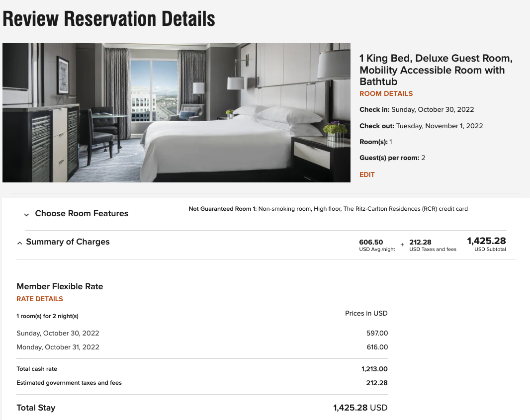Click the Summary of Charges heading
530x420 pixels.
coord(68,242)
